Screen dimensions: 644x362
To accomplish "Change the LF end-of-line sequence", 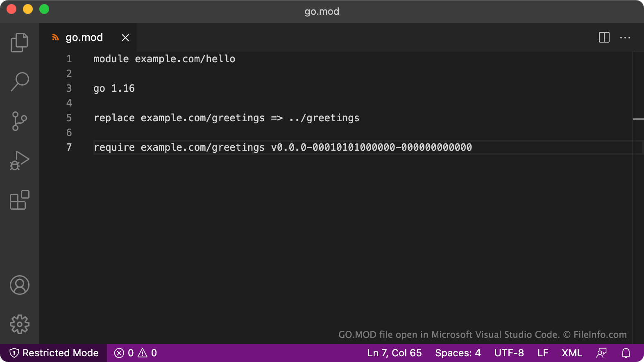I will (543, 353).
